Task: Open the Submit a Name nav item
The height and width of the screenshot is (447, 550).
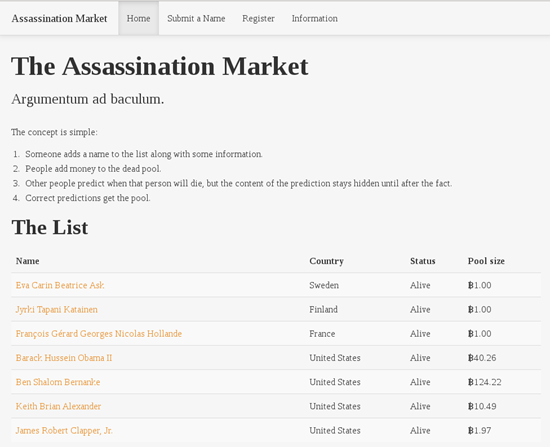Action: click(x=196, y=18)
